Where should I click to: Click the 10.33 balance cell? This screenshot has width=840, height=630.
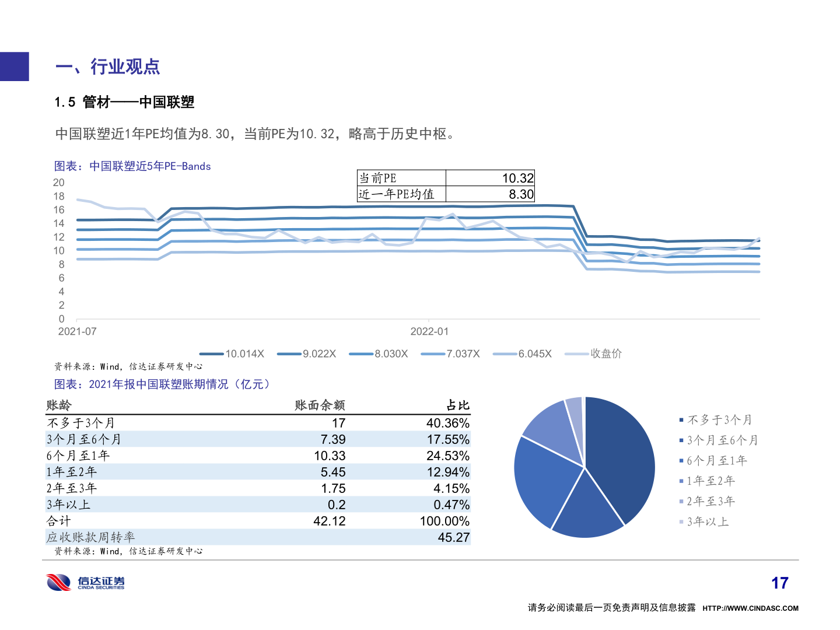[330, 456]
